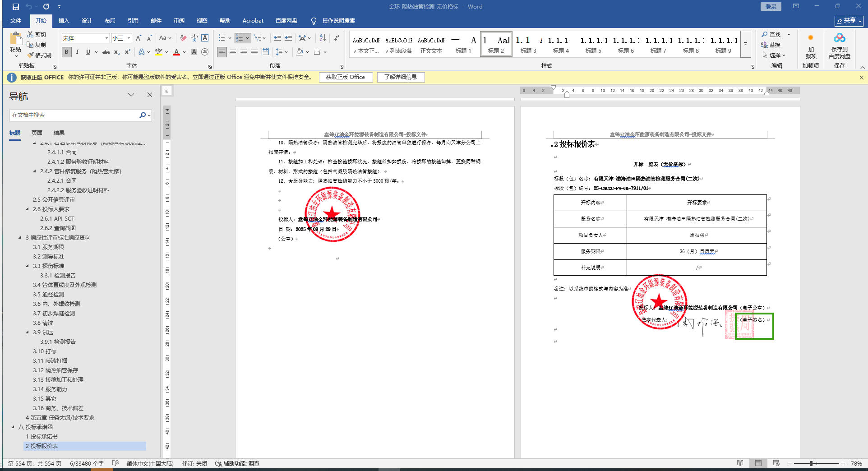Screen dimensions: 868x471
Task: Open the borders tool in the paragraph group
Action: 317,52
